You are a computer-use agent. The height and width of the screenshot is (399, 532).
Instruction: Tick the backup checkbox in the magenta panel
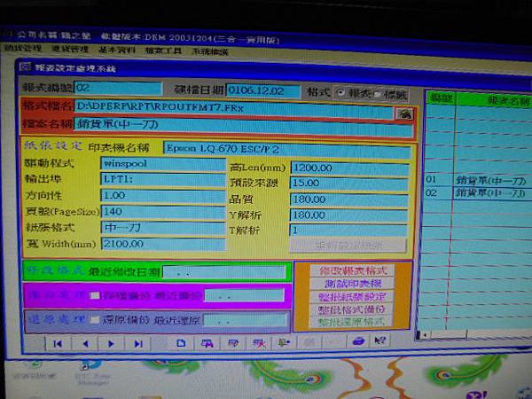click(x=95, y=295)
